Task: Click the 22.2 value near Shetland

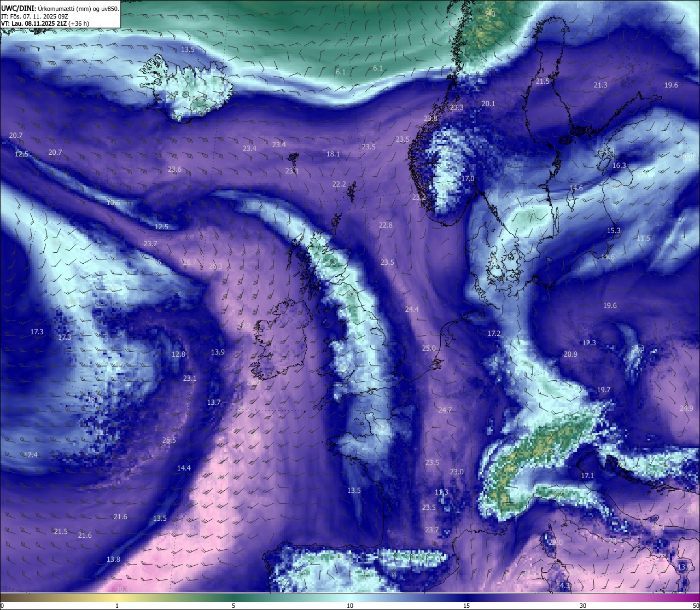Action: (339, 184)
